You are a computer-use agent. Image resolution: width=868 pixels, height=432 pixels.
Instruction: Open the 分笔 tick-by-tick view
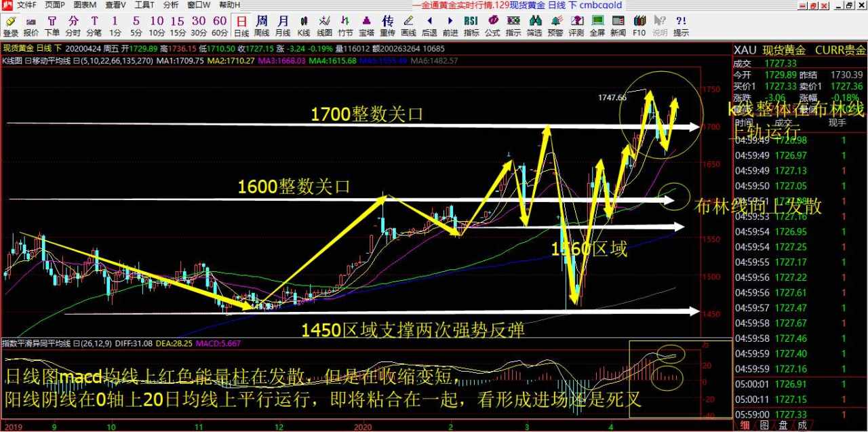click(94, 26)
